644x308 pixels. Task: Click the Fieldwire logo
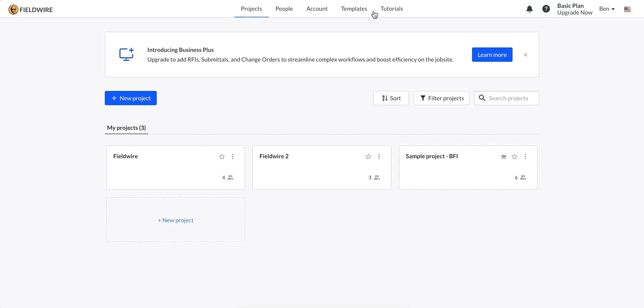[x=30, y=9]
